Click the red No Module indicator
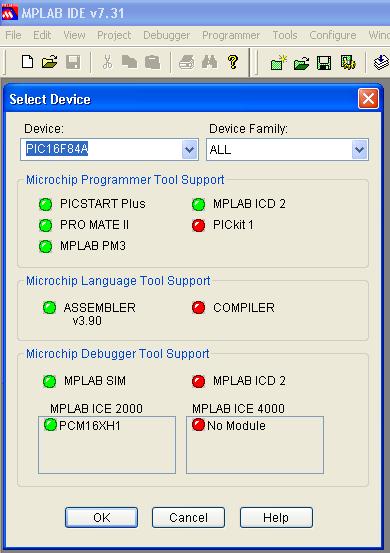 pos(199,425)
